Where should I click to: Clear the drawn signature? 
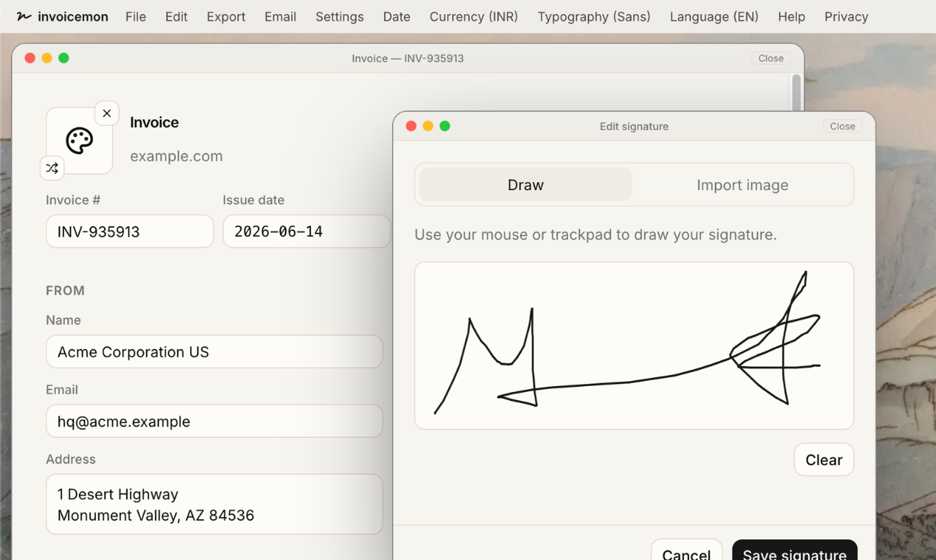click(824, 460)
